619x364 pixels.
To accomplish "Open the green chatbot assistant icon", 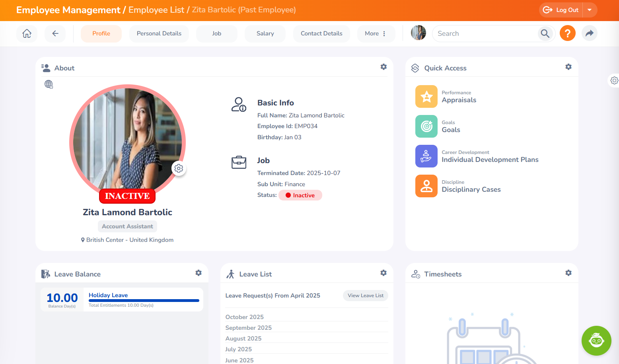I will pyautogui.click(x=596, y=341).
